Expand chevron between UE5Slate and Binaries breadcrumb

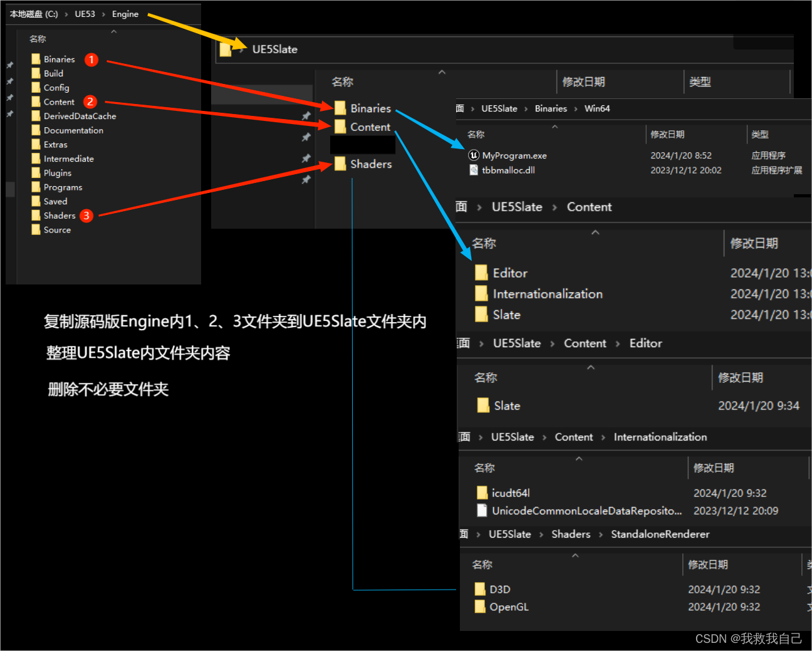526,109
